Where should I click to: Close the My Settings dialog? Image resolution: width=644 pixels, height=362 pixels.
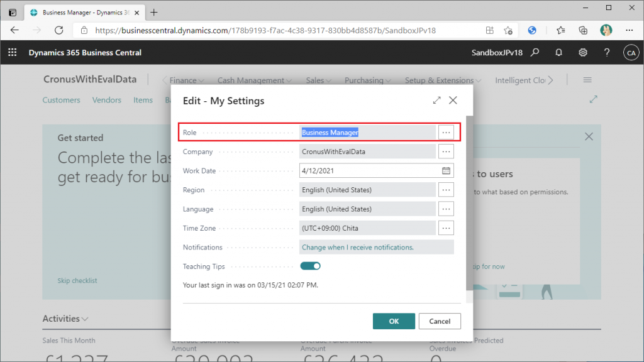pos(453,101)
